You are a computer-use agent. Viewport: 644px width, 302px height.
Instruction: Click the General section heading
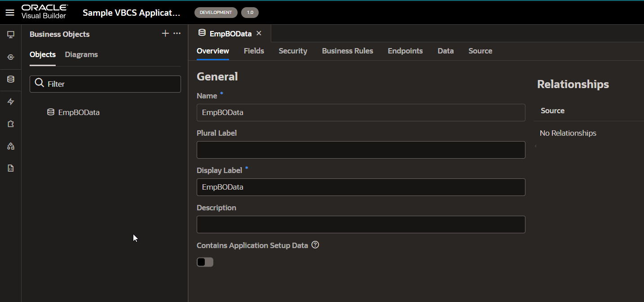coord(217,76)
